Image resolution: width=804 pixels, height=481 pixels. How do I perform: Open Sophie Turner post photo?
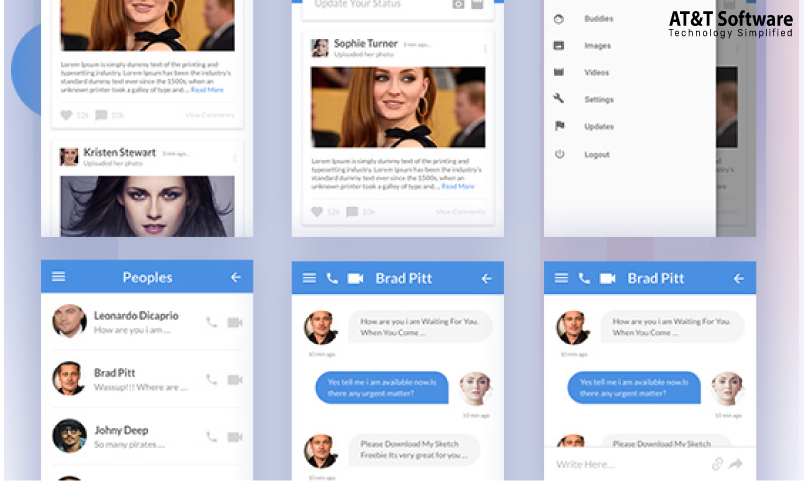(x=398, y=107)
